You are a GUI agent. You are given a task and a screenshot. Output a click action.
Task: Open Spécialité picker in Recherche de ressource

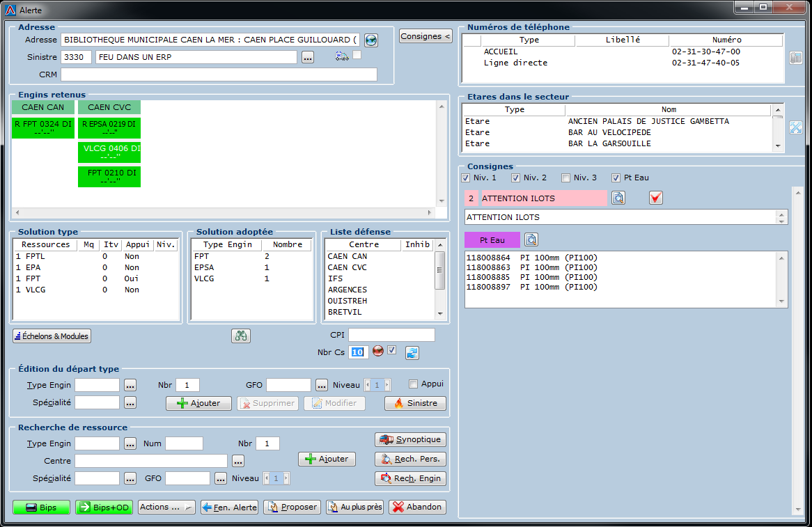130,478
